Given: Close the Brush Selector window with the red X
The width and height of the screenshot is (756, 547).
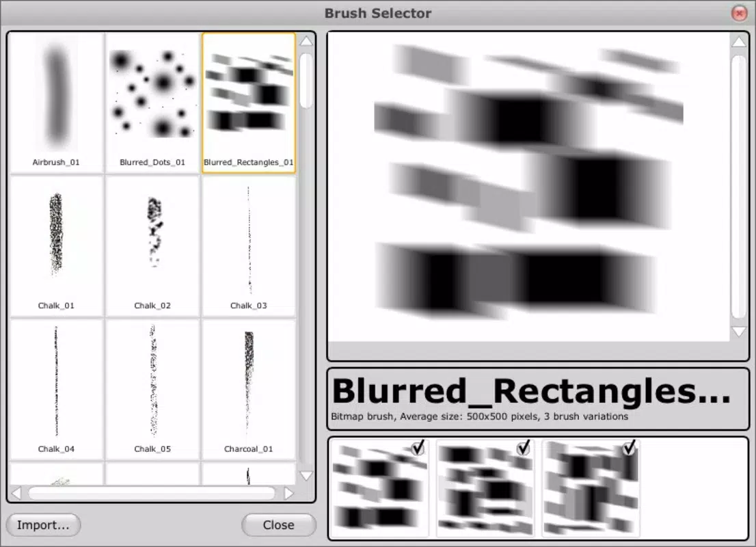Looking at the screenshot, I should point(739,13).
